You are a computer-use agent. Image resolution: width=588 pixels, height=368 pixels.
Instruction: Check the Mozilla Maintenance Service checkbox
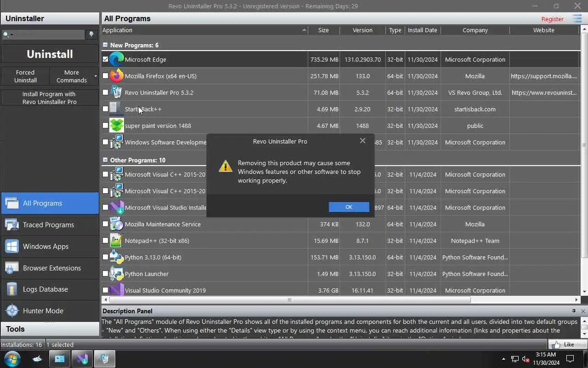pyautogui.click(x=105, y=224)
